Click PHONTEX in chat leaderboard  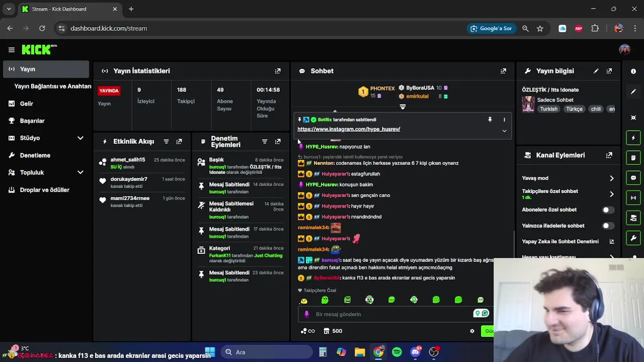point(382,88)
